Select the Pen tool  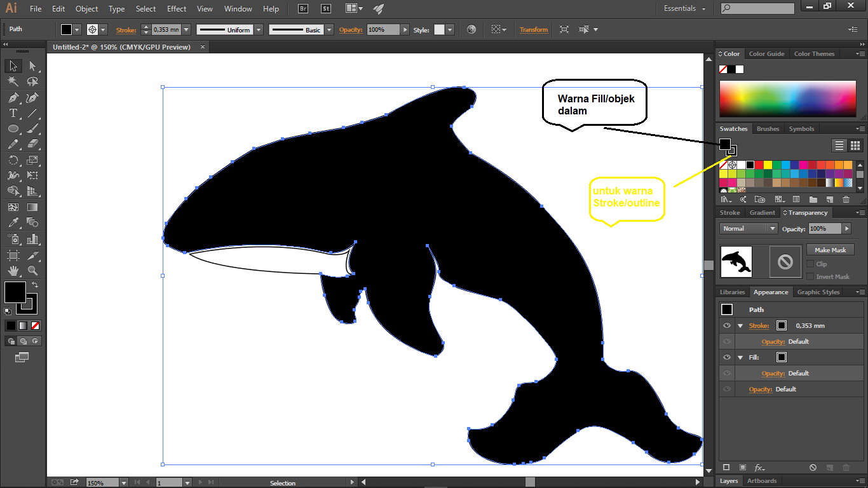[x=13, y=98]
